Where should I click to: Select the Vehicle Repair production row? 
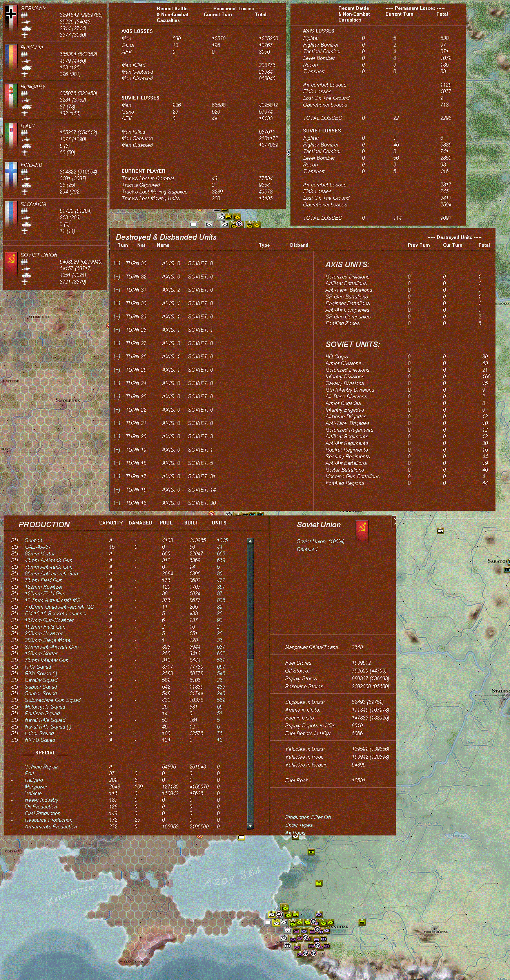tap(120, 767)
